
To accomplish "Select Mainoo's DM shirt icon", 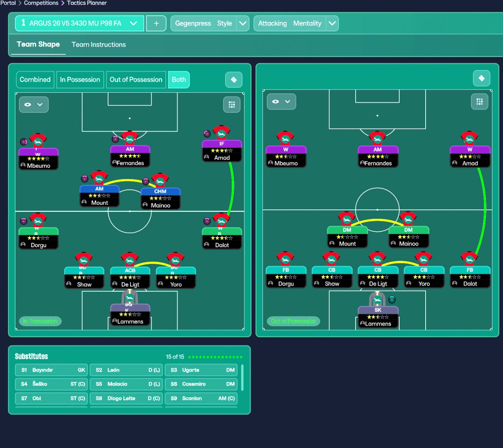I will pyautogui.click(x=408, y=219).
